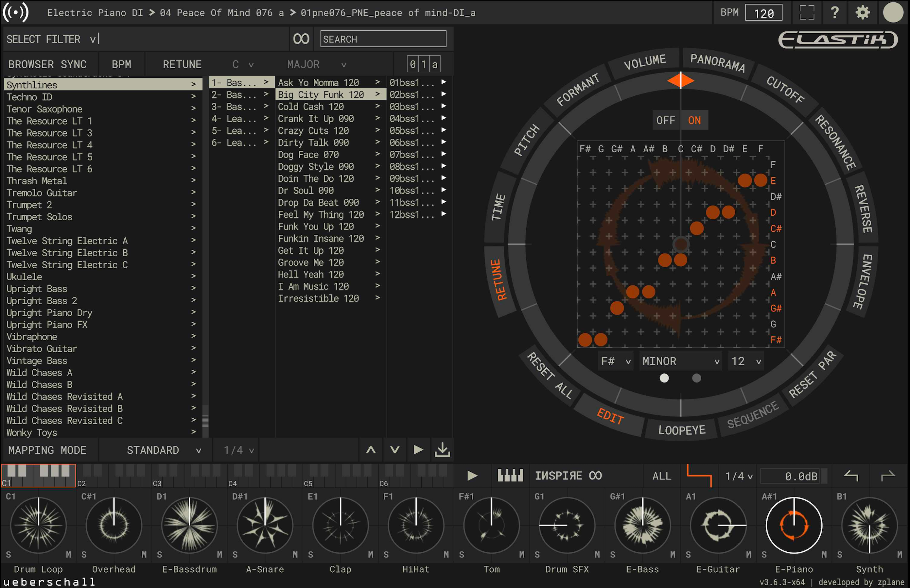Open the keyboard keys icon beside INSPIRE
Screen dimensions: 910x588
coord(510,476)
